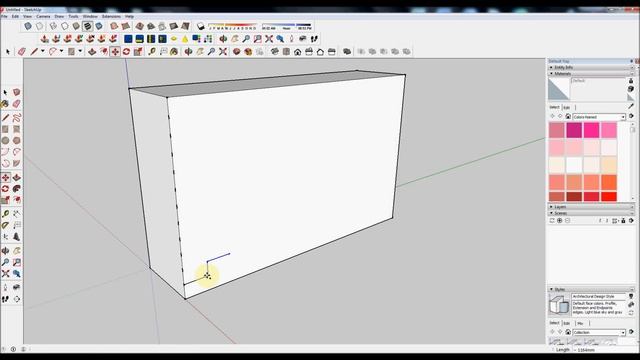Select the Protractor tool in left toolbar
The width and height of the screenshot is (640, 360).
[5, 225]
